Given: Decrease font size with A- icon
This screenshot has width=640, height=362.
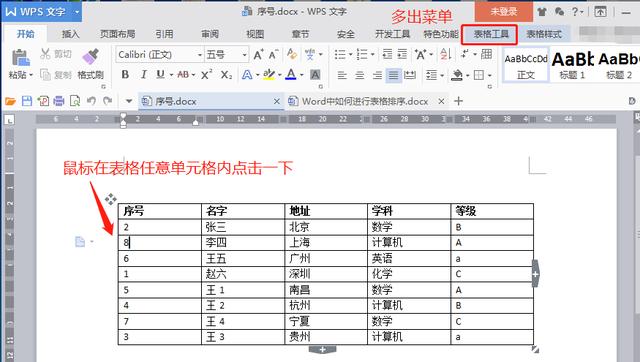Looking at the screenshot, I should tap(273, 54).
